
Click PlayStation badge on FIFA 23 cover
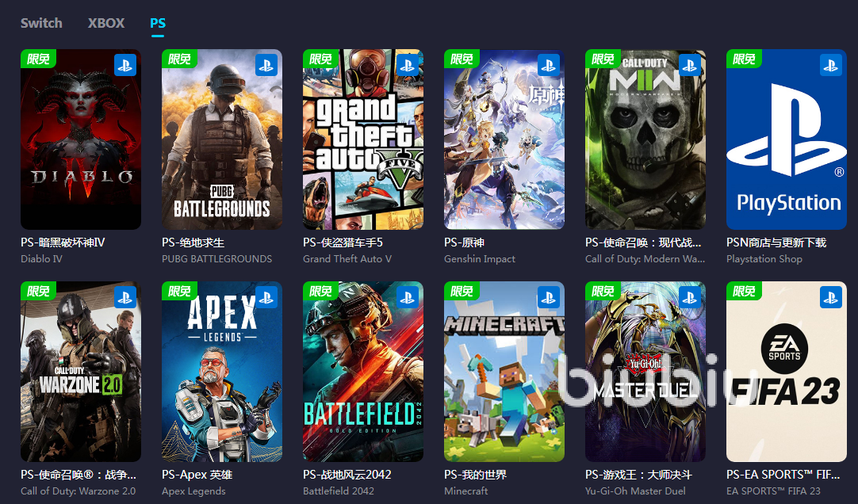(x=831, y=297)
